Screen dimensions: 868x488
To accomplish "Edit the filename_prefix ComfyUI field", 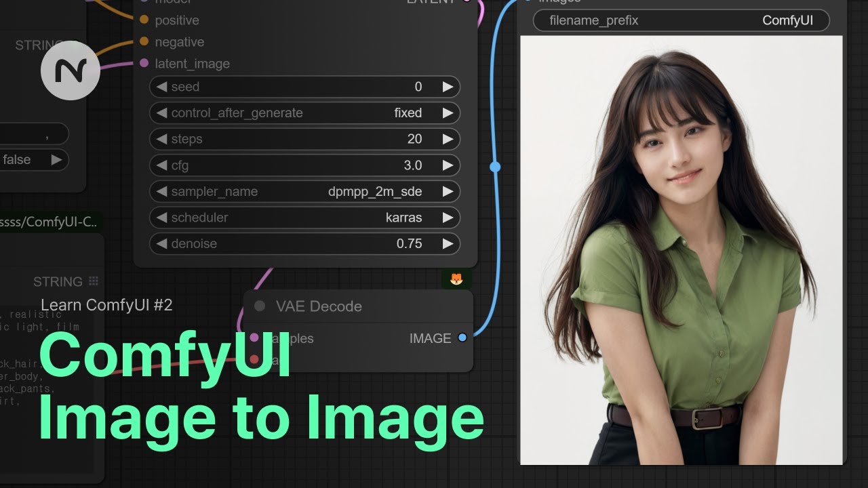I will pos(681,20).
